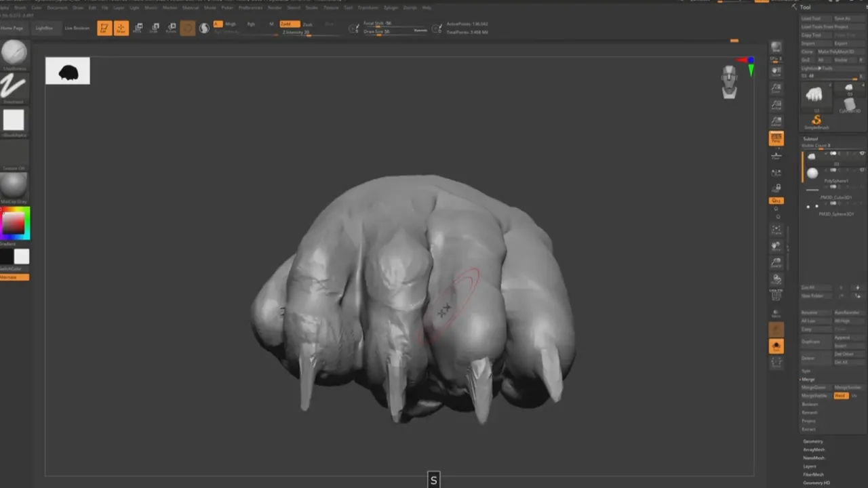Click the Append button
The image size is (868, 488).
coord(842,338)
